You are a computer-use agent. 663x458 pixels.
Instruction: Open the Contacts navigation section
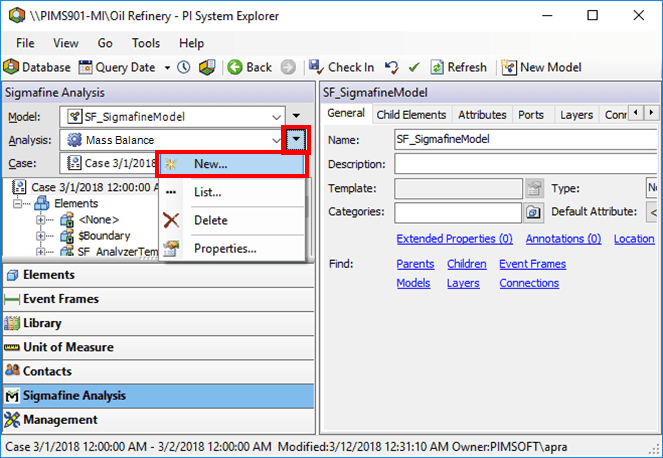pyautogui.click(x=159, y=372)
